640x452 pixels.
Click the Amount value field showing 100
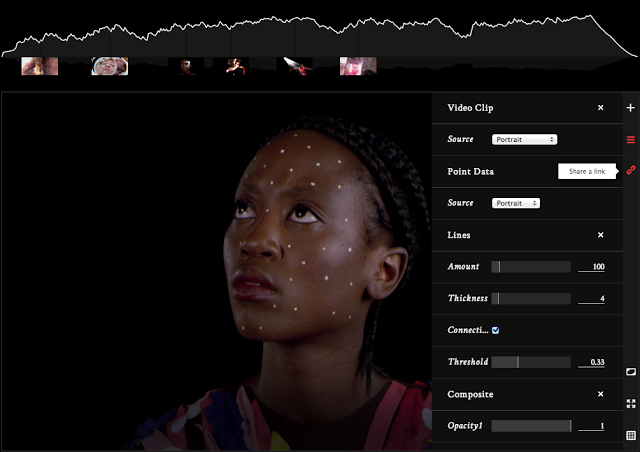coord(592,267)
